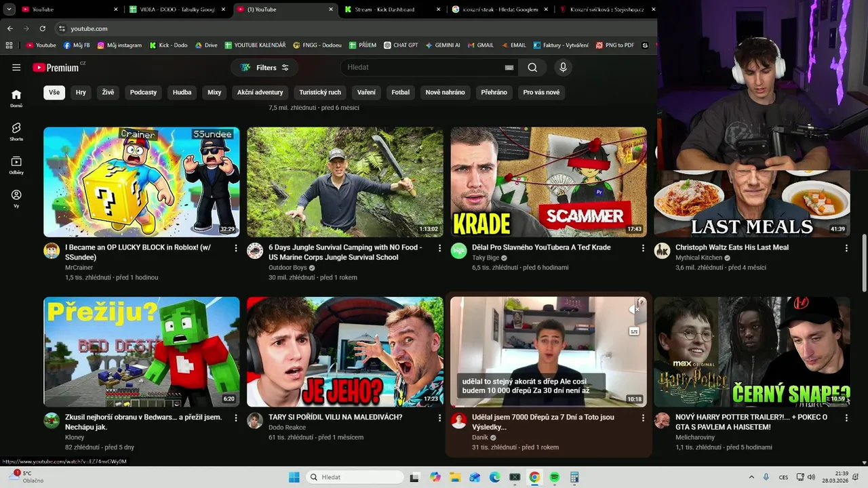This screenshot has width=868, height=488.
Task: Open Filters extension button
Action: coord(264,67)
